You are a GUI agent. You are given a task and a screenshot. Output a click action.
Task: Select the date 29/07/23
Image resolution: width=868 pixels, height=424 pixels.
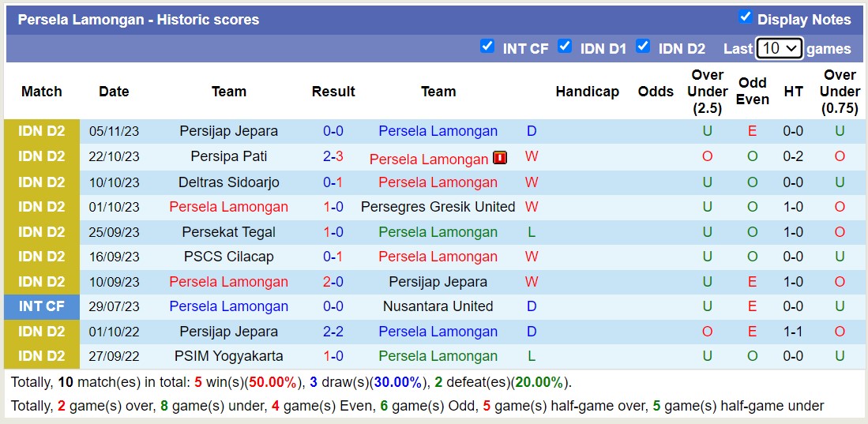pyautogui.click(x=114, y=306)
